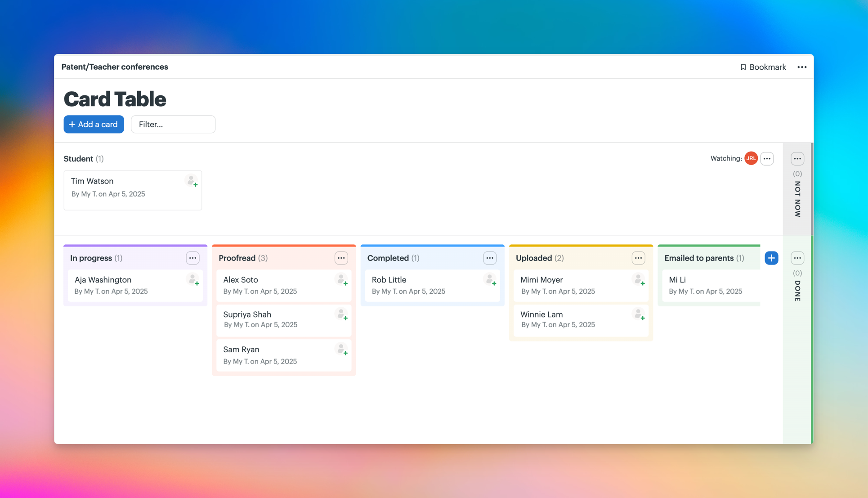Click the Proofread column heading
This screenshot has width=868, height=498.
tap(237, 258)
